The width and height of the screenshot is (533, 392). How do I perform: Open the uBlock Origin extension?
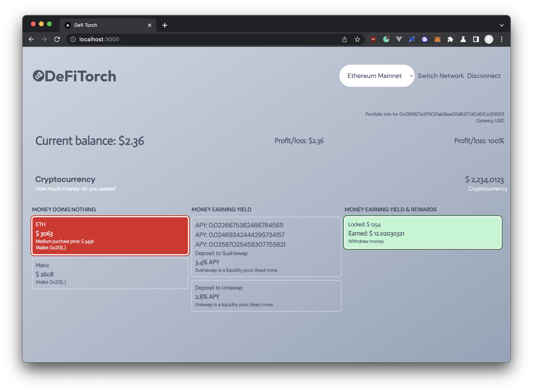click(x=373, y=39)
